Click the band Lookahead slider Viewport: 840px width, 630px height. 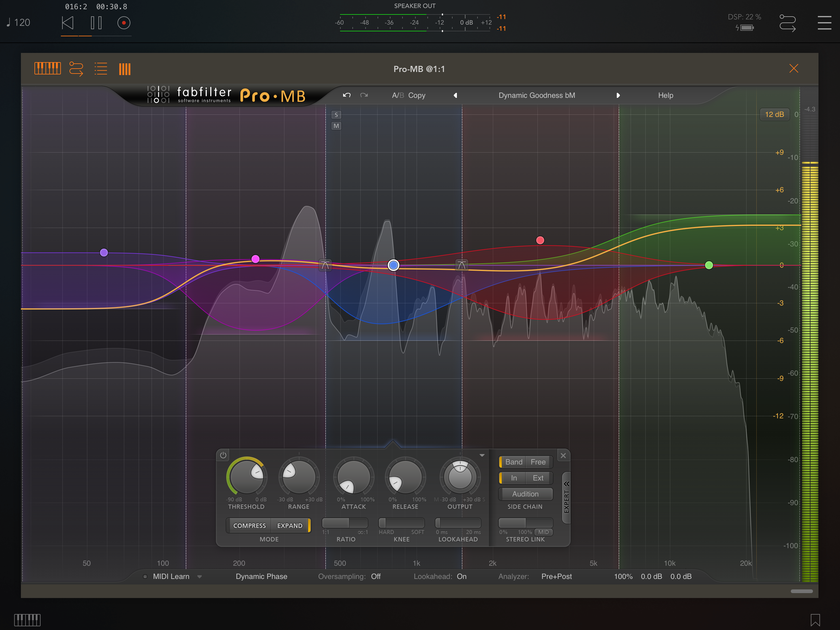[458, 523]
